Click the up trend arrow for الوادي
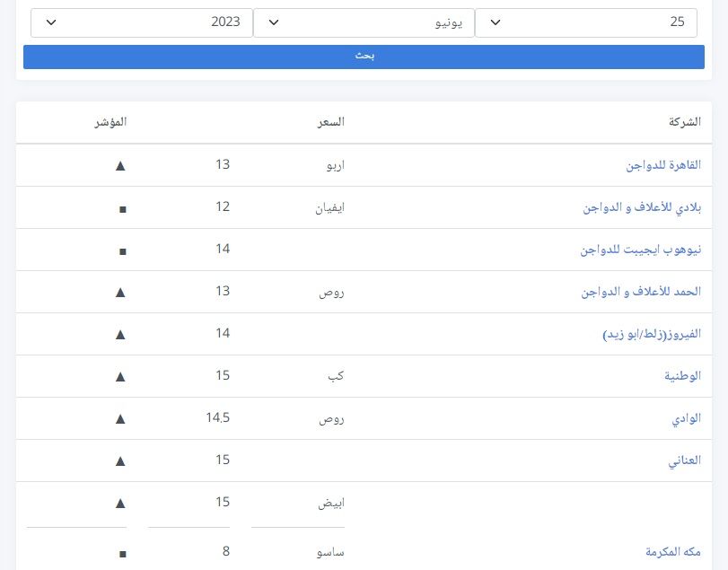Screen dimensions: 728x570 pyautogui.click(x=121, y=417)
